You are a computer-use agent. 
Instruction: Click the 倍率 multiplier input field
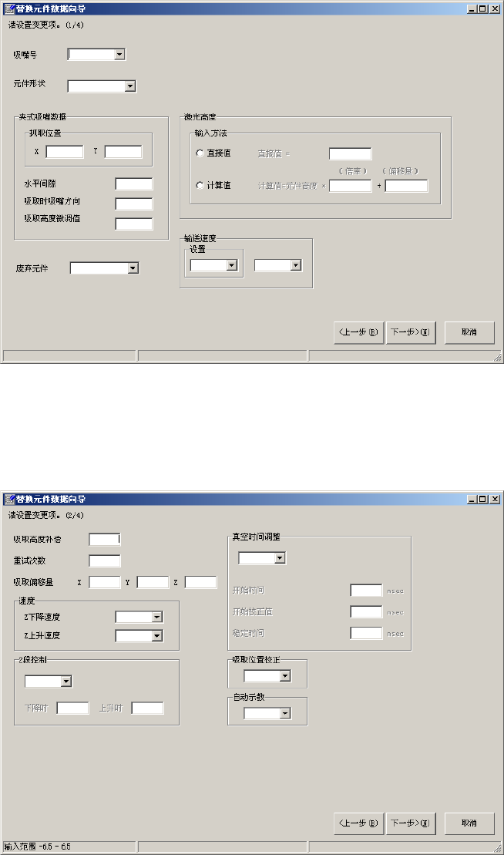tap(351, 186)
